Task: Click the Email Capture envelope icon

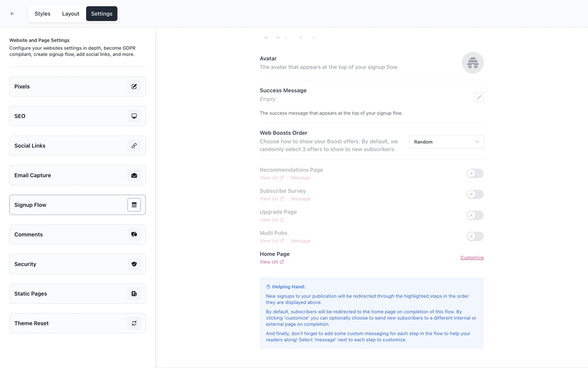Action: 134,175
